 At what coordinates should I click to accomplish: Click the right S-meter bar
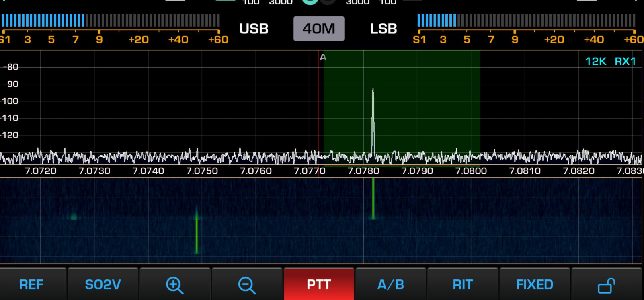coord(526,20)
